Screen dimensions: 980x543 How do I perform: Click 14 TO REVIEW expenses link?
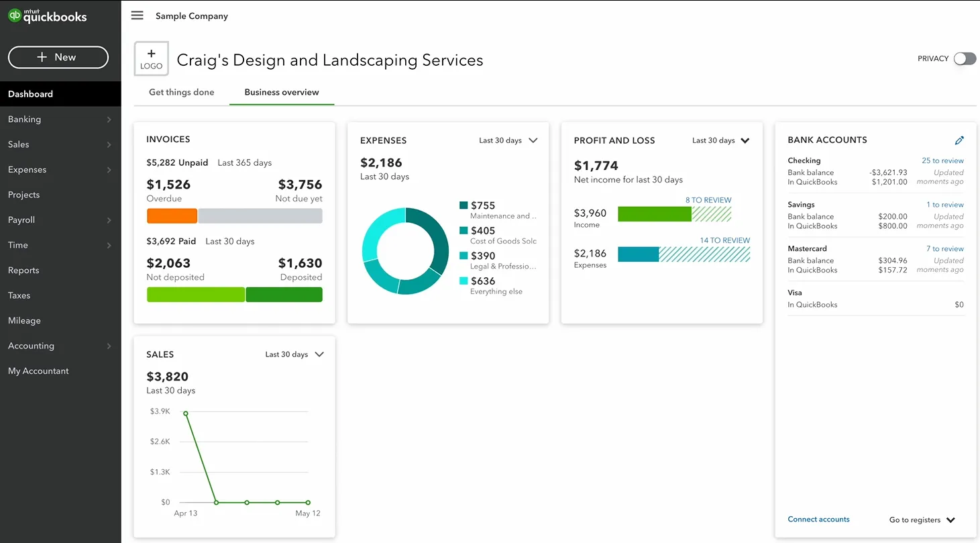[724, 240]
